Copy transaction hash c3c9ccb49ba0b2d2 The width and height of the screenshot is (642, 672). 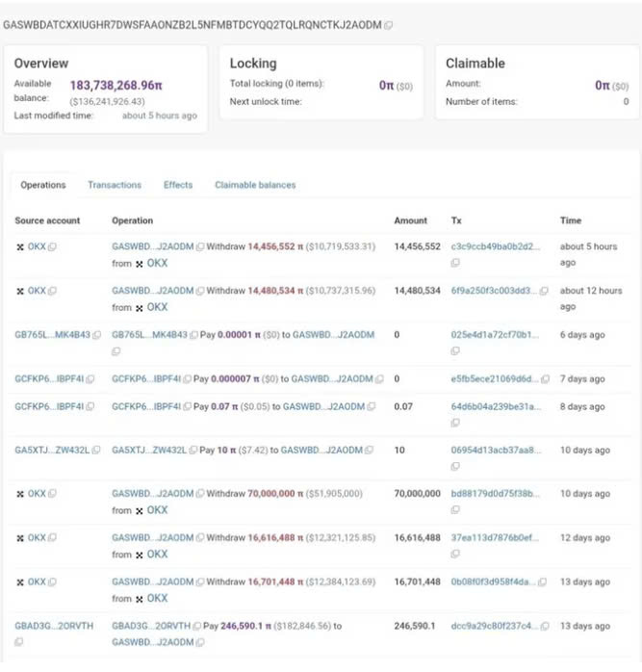coord(455,263)
